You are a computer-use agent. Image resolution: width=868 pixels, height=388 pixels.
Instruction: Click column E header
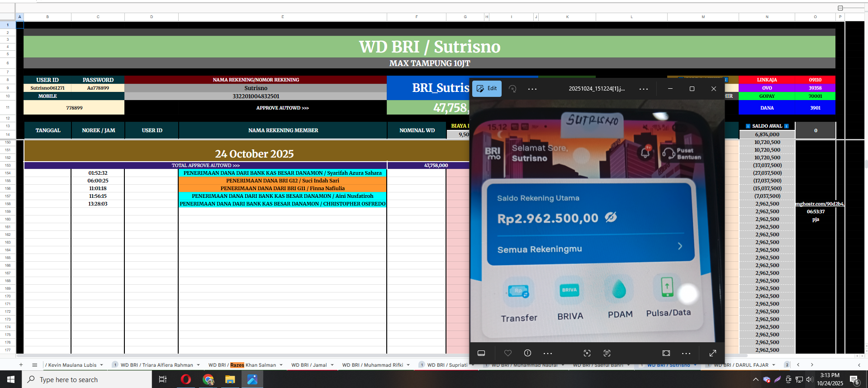[x=283, y=17]
